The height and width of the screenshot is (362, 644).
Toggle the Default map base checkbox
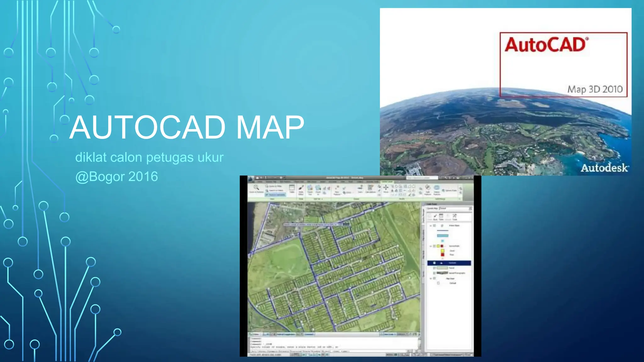click(438, 283)
